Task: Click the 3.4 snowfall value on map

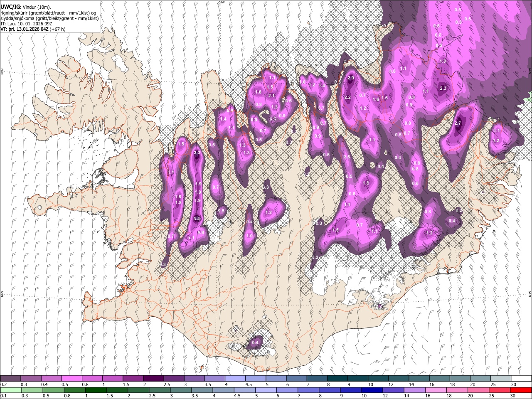Action: (x=197, y=219)
